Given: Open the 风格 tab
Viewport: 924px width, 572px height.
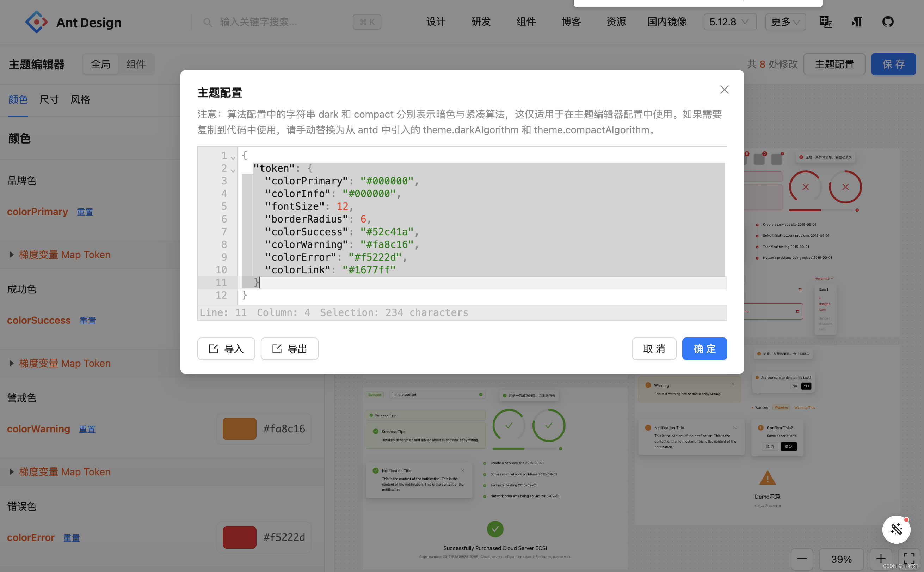Looking at the screenshot, I should click(80, 99).
